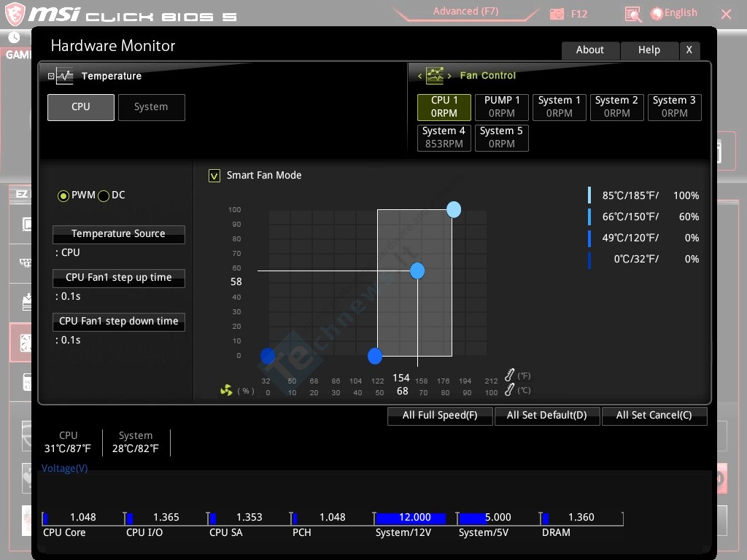Viewport: 747px width, 560px height.
Task: Open the Temperature Source selector
Action: [x=118, y=234]
